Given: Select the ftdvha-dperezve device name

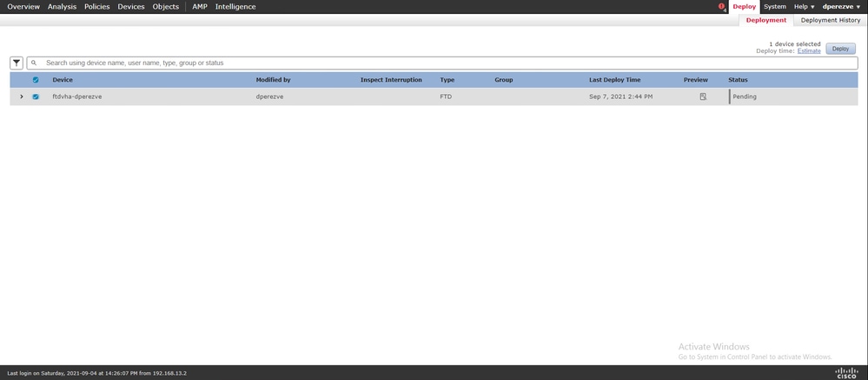Looking at the screenshot, I should tap(77, 97).
